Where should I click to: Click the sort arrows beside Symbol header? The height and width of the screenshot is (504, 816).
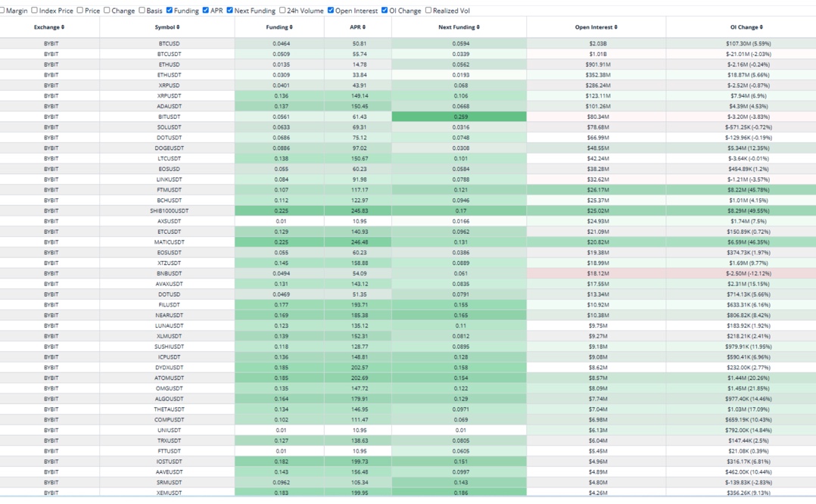(x=178, y=27)
